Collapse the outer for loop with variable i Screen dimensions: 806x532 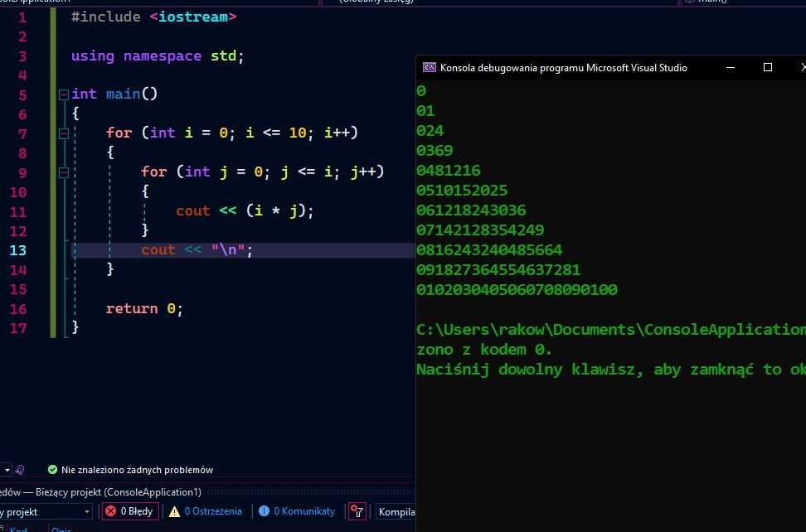(64, 133)
